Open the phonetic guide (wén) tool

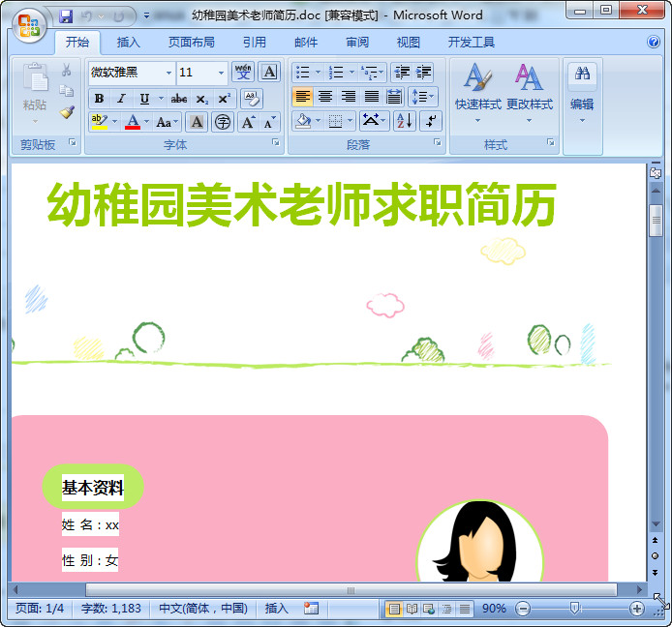pyautogui.click(x=243, y=72)
